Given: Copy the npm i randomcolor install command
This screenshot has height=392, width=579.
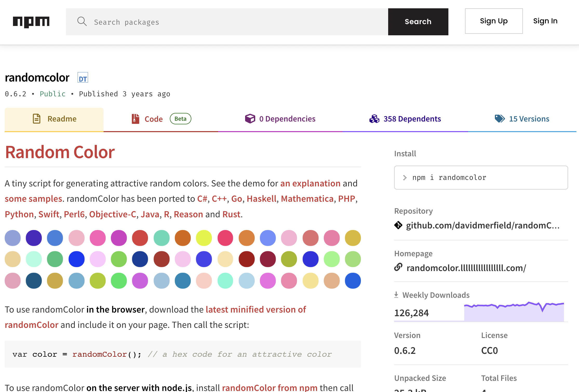Looking at the screenshot, I should 481,178.
